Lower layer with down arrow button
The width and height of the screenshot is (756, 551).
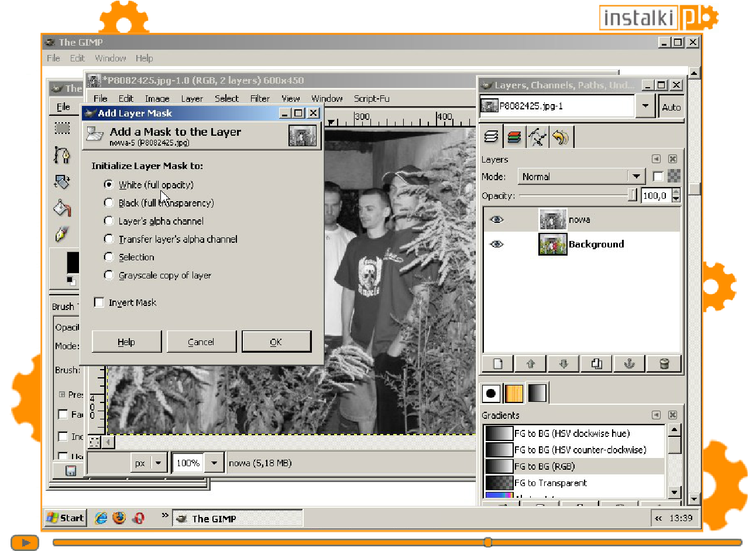click(x=563, y=364)
